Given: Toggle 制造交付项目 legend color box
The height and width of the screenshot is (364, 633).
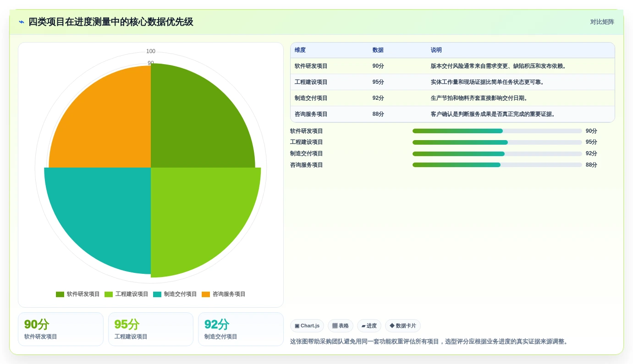Looking at the screenshot, I should click(x=157, y=294).
